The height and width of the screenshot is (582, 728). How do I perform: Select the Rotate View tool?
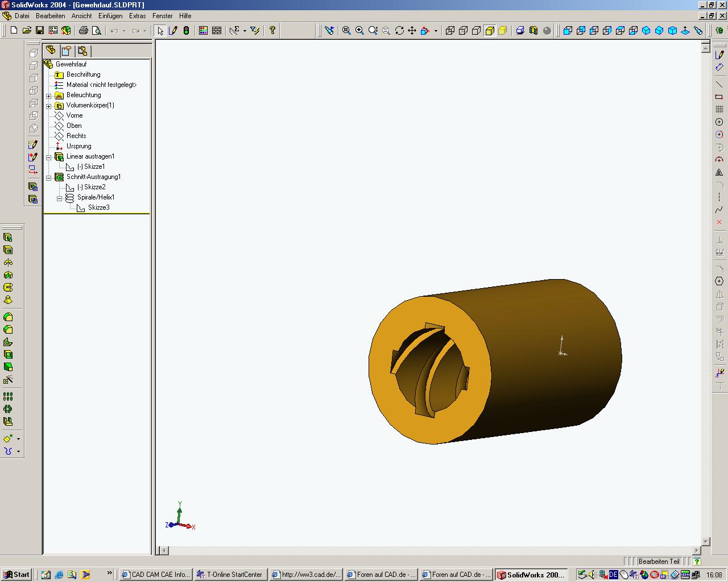click(x=399, y=31)
